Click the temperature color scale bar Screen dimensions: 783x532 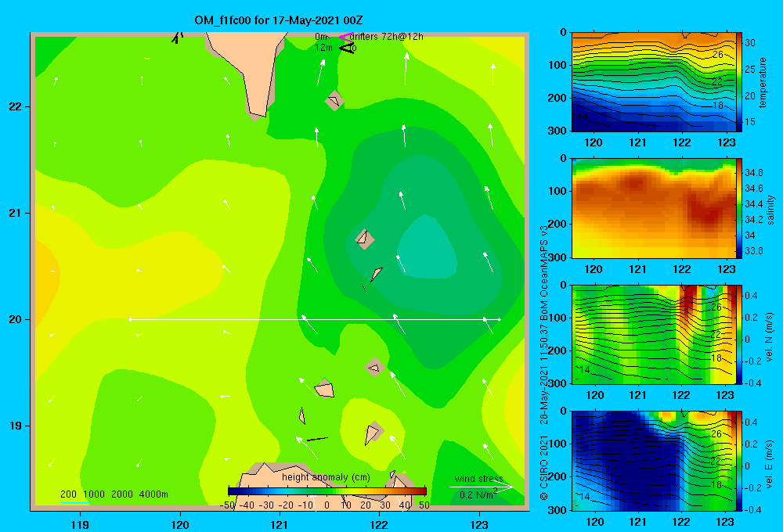coord(739,82)
